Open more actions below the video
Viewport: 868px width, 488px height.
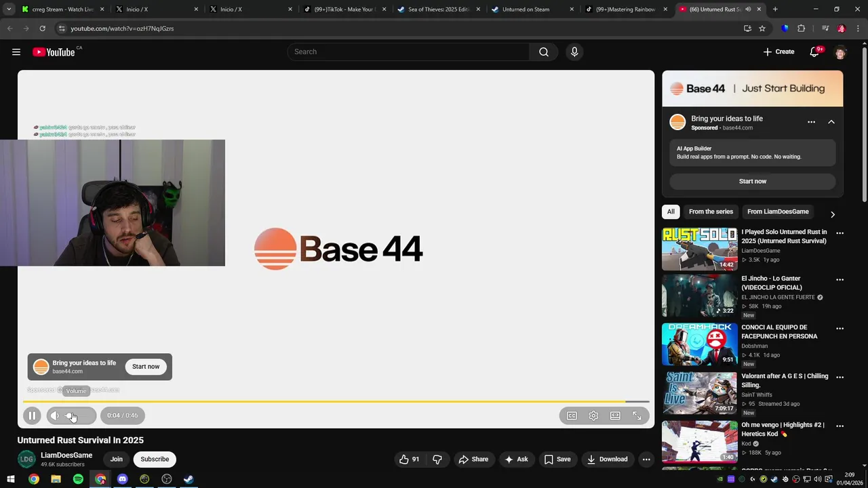646,460
